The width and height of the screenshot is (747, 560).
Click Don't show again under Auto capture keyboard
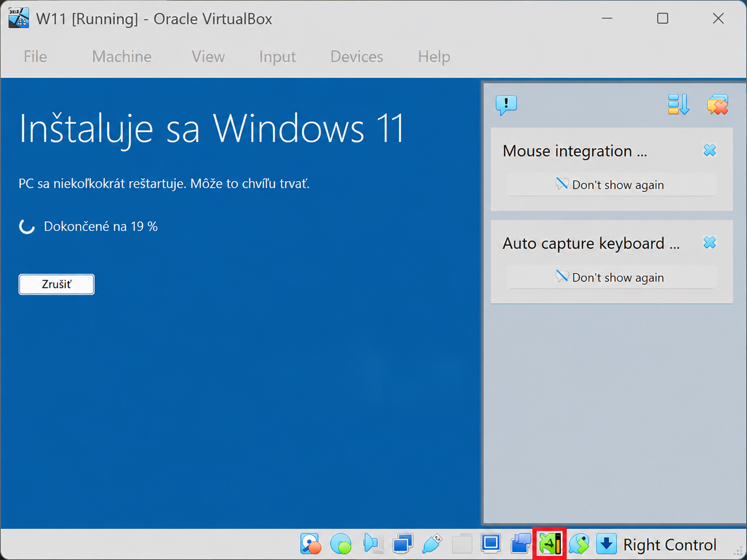(x=611, y=277)
